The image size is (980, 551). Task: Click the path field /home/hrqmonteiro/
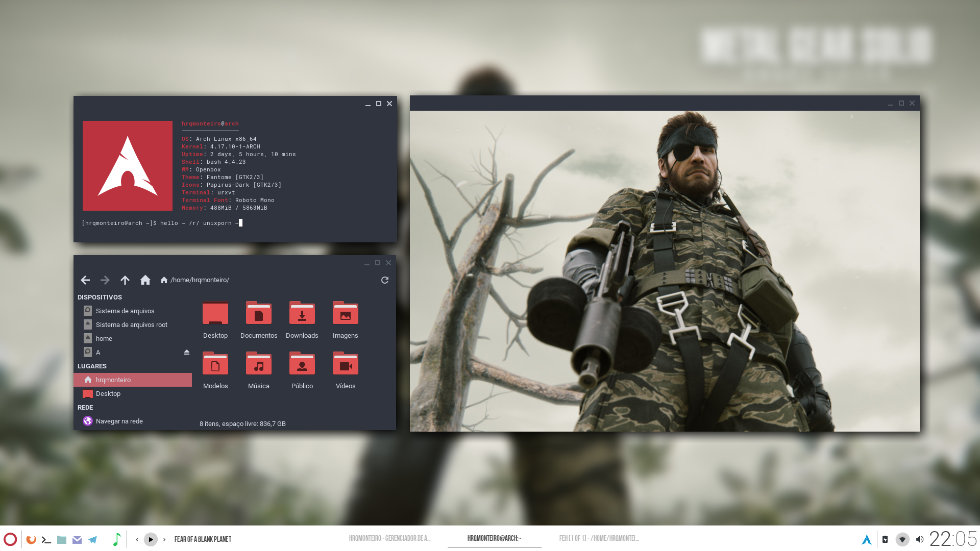click(x=200, y=280)
